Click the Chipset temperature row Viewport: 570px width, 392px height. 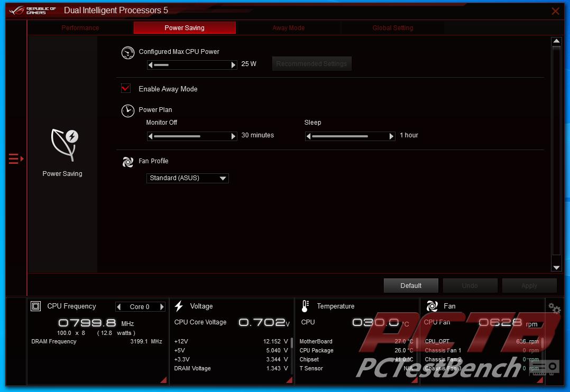click(x=356, y=359)
